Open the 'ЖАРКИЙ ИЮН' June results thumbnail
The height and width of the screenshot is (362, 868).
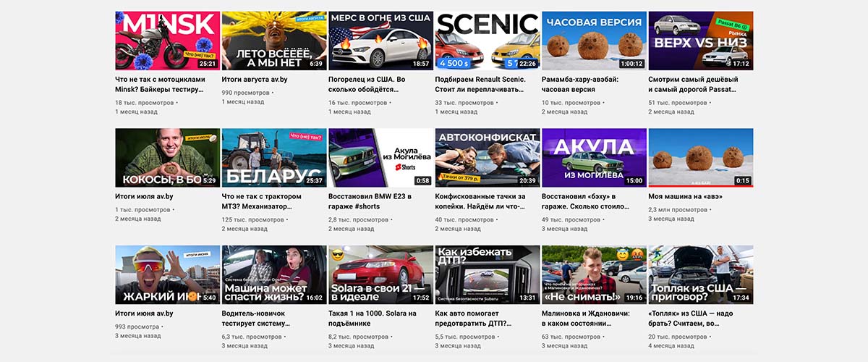coord(167,274)
